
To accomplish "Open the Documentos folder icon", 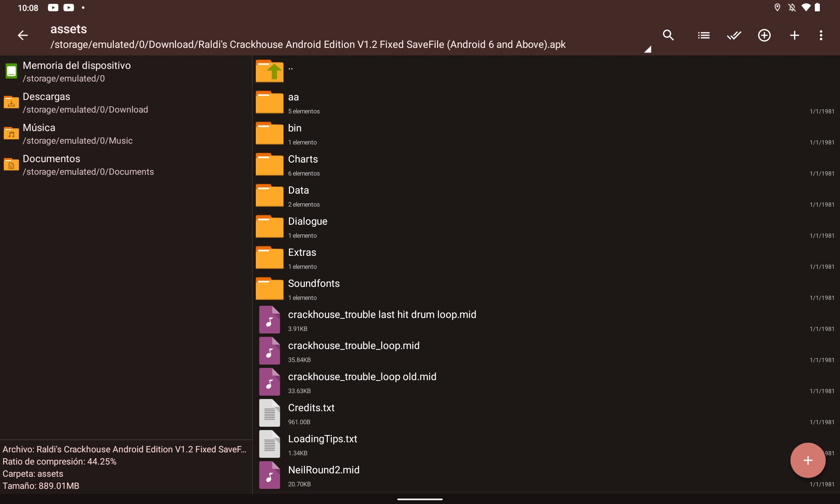I will (11, 164).
